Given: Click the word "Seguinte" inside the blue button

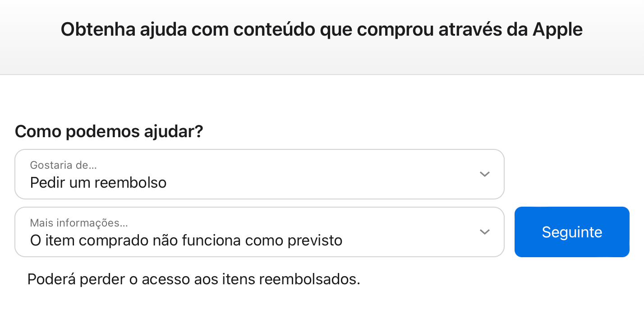Looking at the screenshot, I should pos(572,232).
